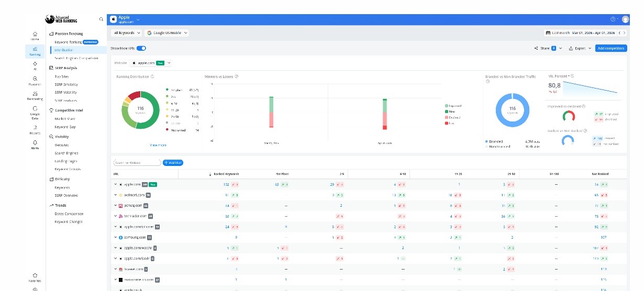This screenshot has width=644, height=291.
Task: Click the Export icon
Action: click(571, 48)
